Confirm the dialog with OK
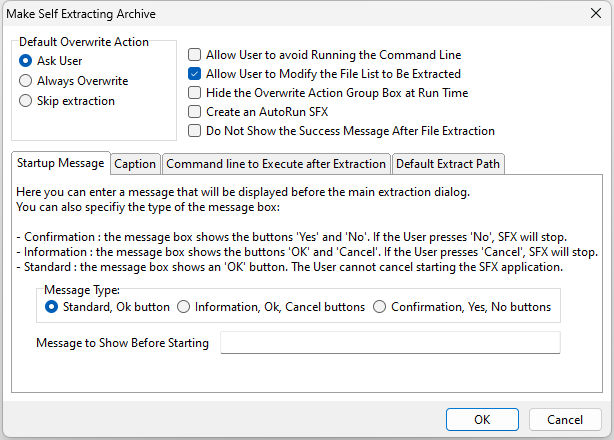This screenshot has height=440, width=614. click(x=482, y=420)
